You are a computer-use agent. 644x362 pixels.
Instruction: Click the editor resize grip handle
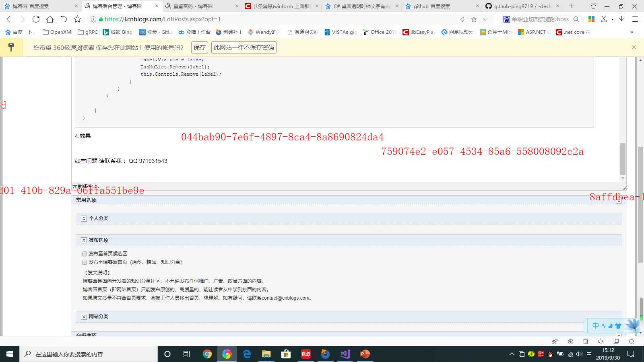[624, 188]
